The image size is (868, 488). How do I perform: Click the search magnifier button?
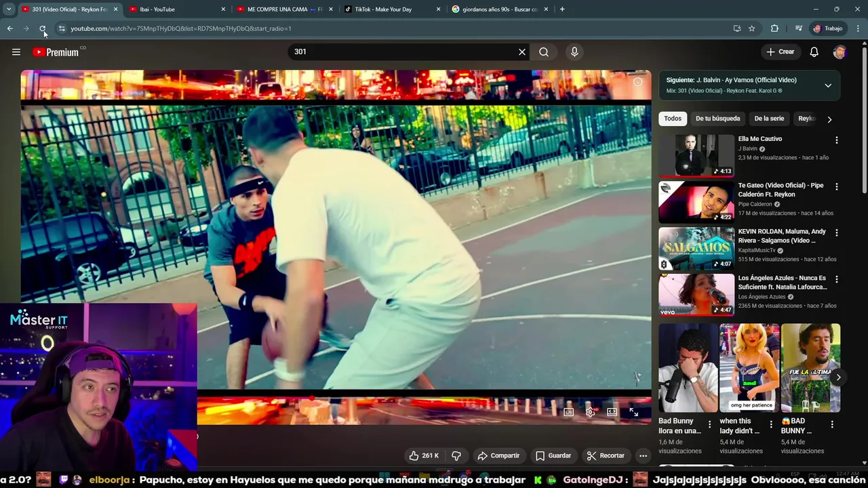(544, 52)
